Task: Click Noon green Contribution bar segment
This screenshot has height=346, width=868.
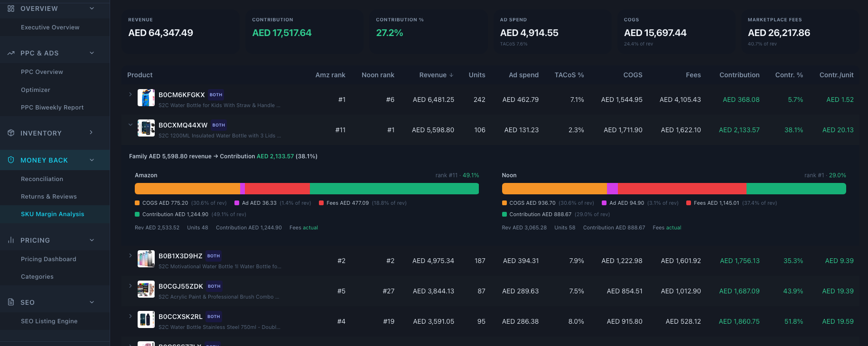Action: click(x=796, y=189)
